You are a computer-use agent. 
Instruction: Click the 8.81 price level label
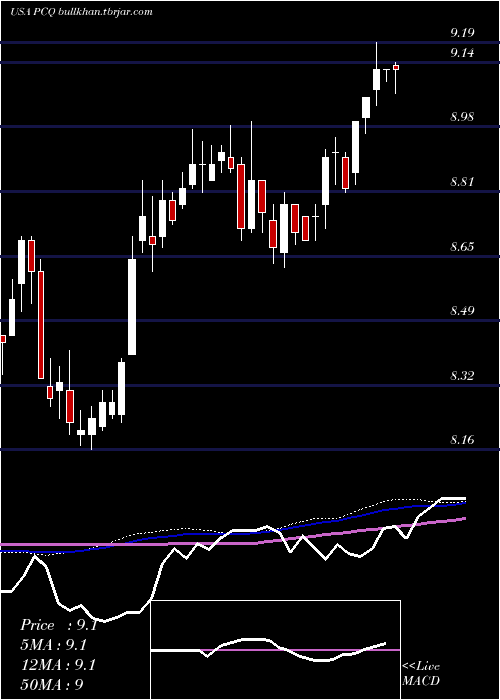pos(462,182)
